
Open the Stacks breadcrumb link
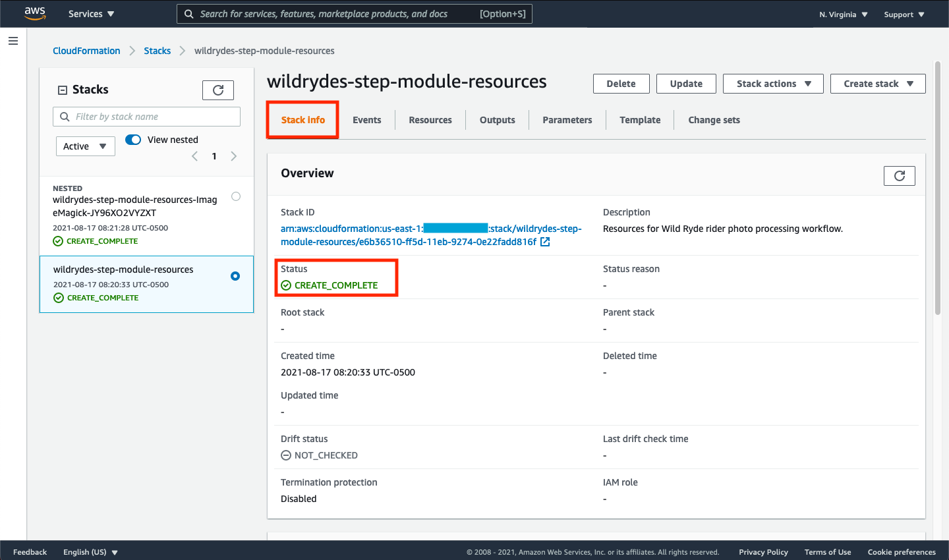point(158,51)
